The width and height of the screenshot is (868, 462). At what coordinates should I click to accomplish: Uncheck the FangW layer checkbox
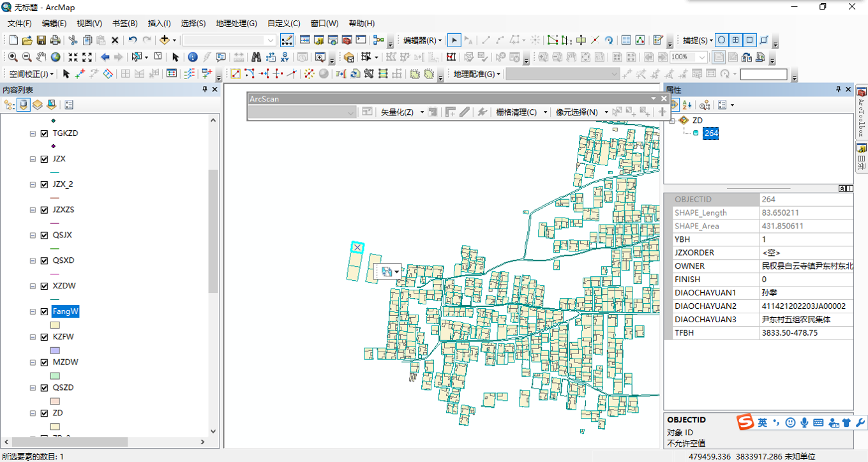pyautogui.click(x=44, y=311)
